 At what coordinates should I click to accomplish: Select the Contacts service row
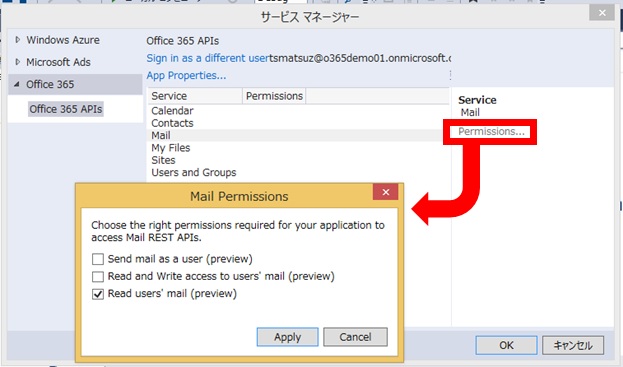(x=299, y=123)
